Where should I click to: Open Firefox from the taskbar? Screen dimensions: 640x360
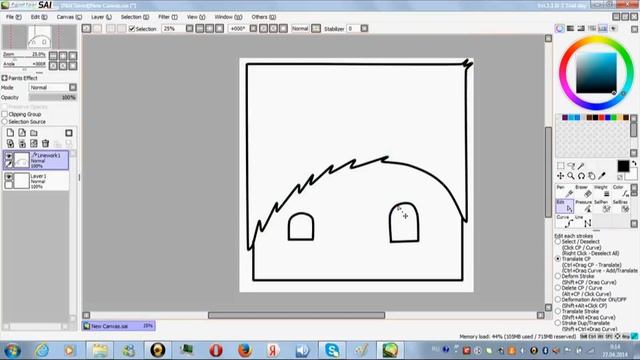[244, 350]
